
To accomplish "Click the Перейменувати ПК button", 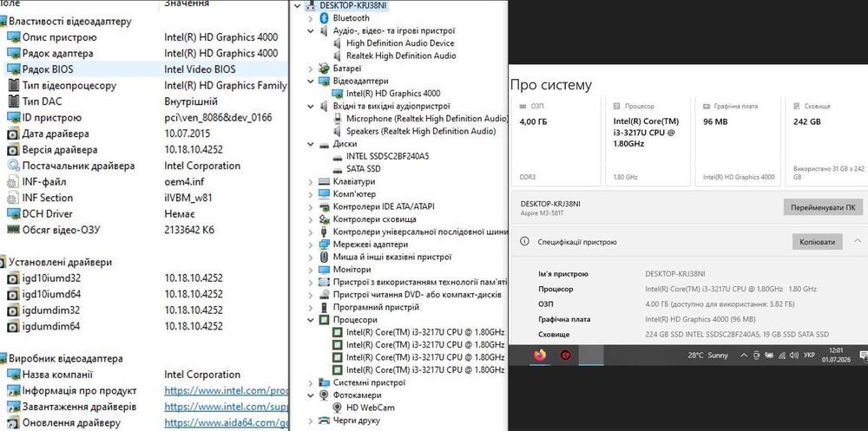I will tap(823, 207).
